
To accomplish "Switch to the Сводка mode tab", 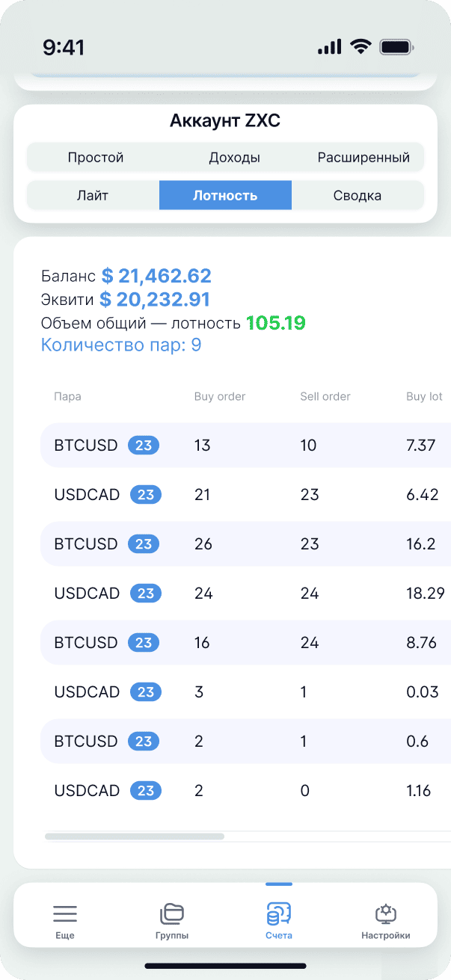I will click(358, 196).
